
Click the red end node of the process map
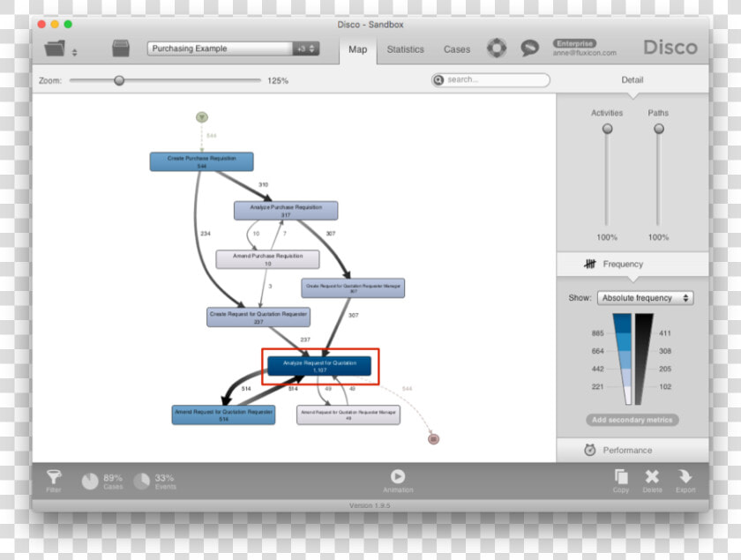(433, 439)
